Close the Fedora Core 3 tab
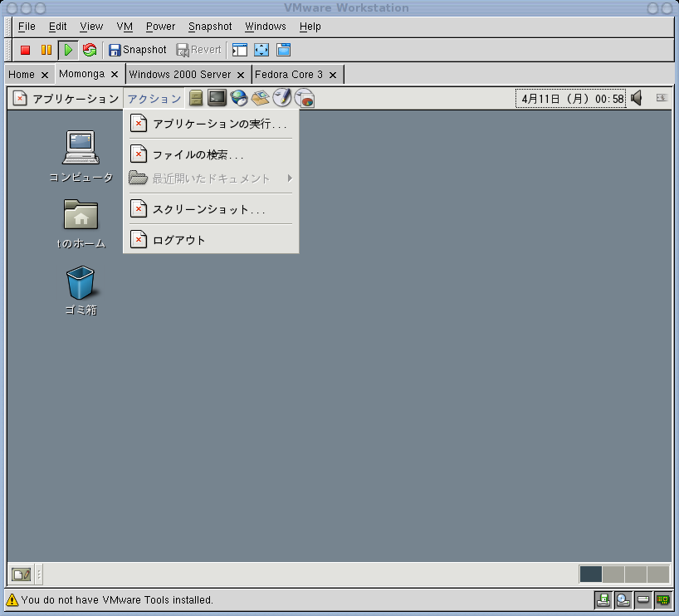This screenshot has height=616, width=679. (x=333, y=75)
